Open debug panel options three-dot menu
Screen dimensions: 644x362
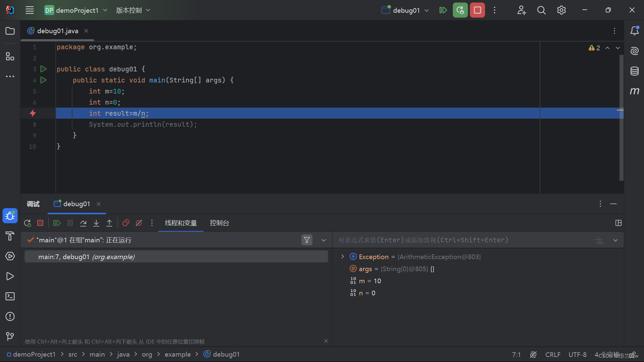click(600, 204)
